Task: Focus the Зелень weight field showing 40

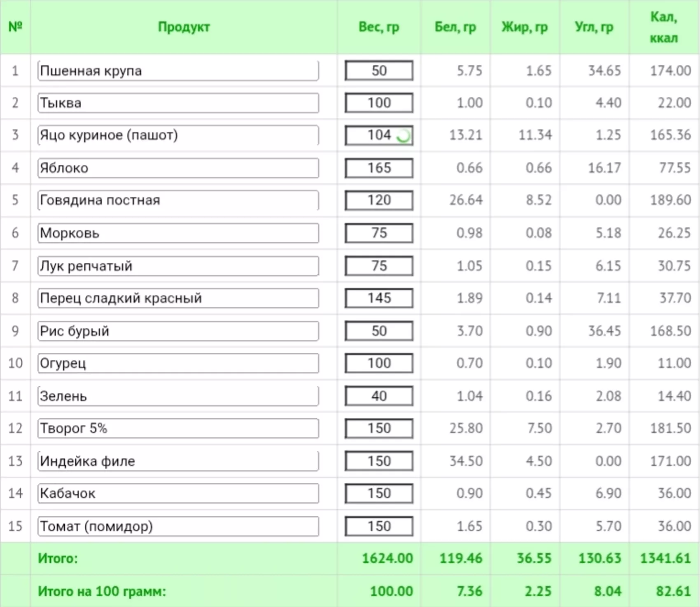Action: [379, 396]
